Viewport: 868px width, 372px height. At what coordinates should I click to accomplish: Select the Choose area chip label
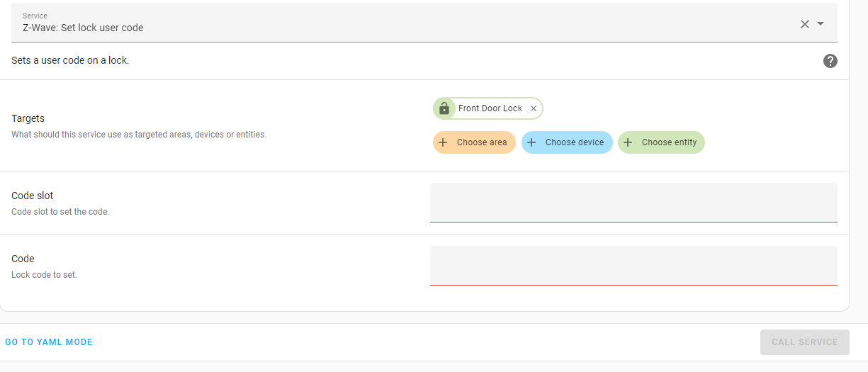coord(482,142)
